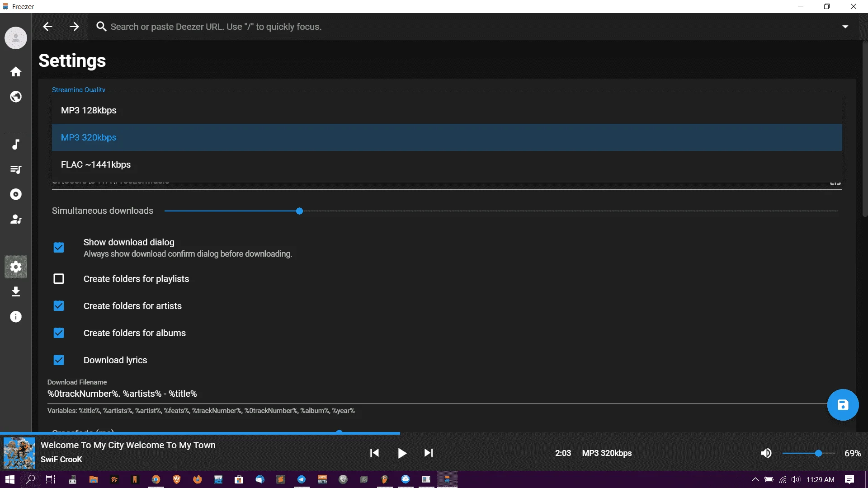
Task: Mute the volume speaker icon
Action: click(766, 453)
